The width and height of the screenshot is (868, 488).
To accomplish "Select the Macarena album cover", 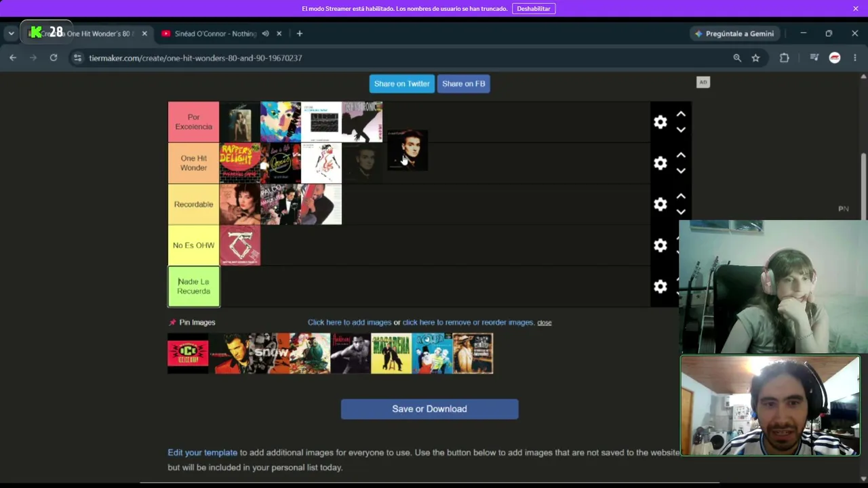I will pos(391,353).
